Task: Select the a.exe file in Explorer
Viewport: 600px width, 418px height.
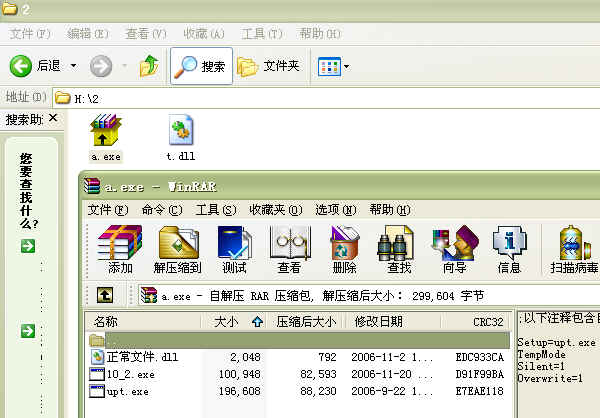Action: point(106,138)
